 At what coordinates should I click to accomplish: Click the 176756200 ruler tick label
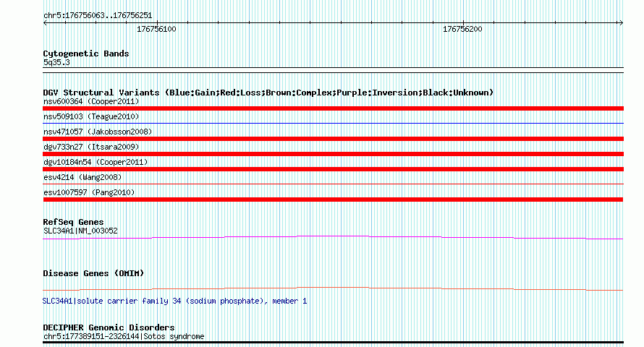[x=462, y=29]
